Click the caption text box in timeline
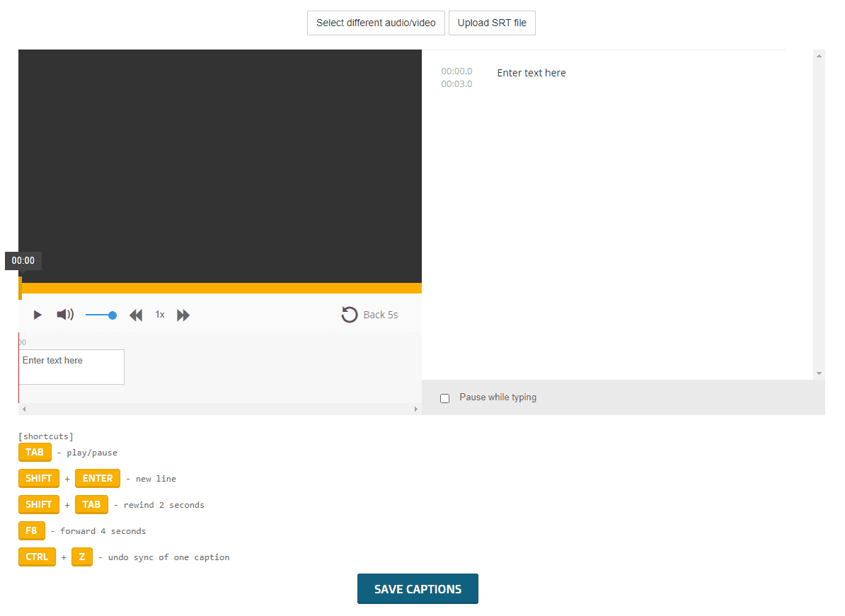 coord(71,367)
